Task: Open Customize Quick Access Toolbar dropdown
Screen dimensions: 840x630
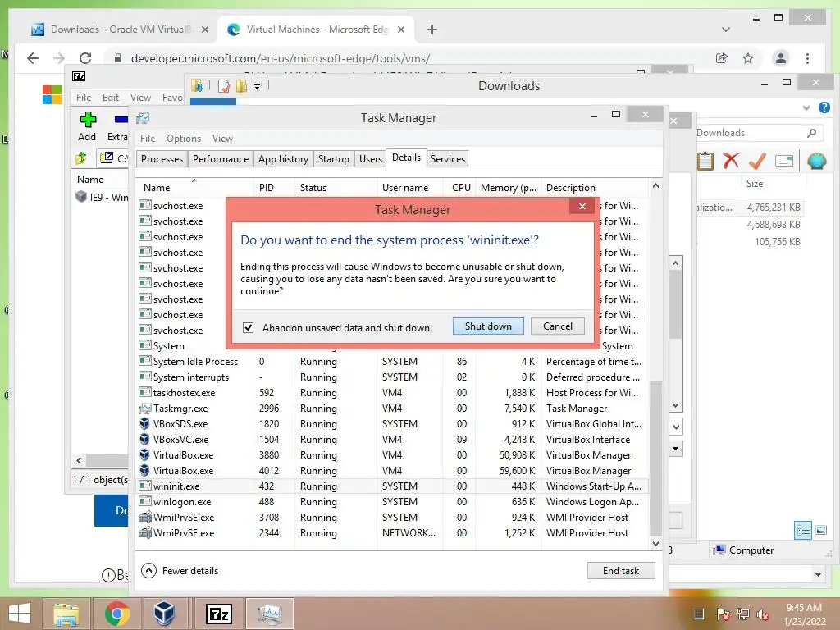Action: pos(257,86)
